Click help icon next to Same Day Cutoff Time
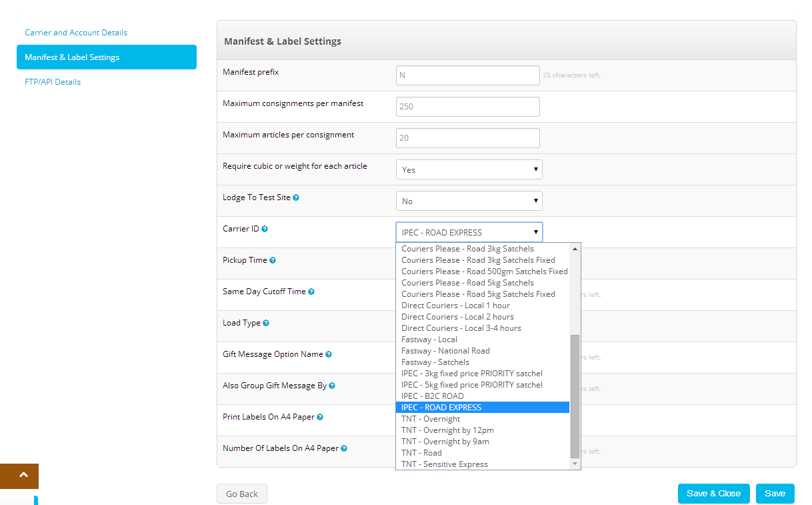812x505 pixels. 311,292
